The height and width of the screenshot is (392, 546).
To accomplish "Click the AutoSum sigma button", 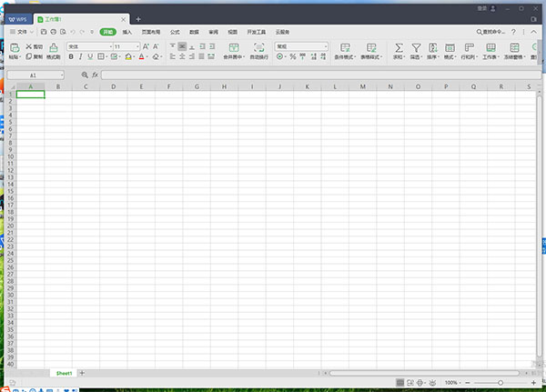I will coord(399,51).
